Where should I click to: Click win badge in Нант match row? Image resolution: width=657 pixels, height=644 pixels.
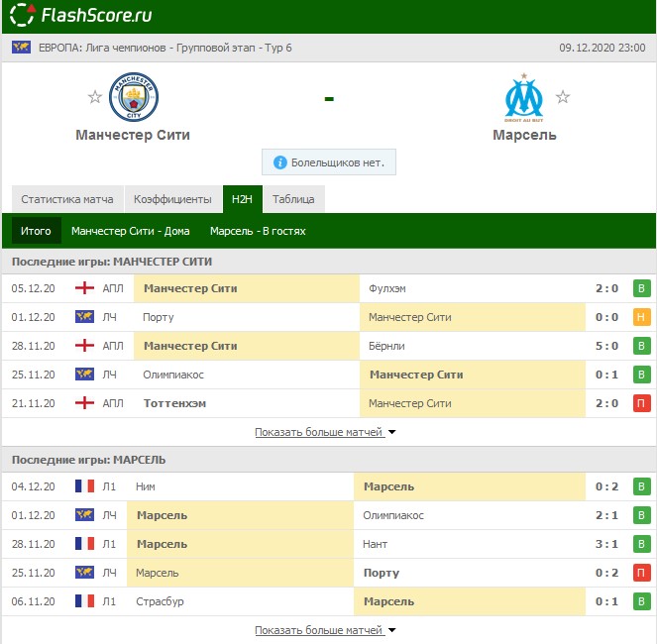click(x=641, y=544)
